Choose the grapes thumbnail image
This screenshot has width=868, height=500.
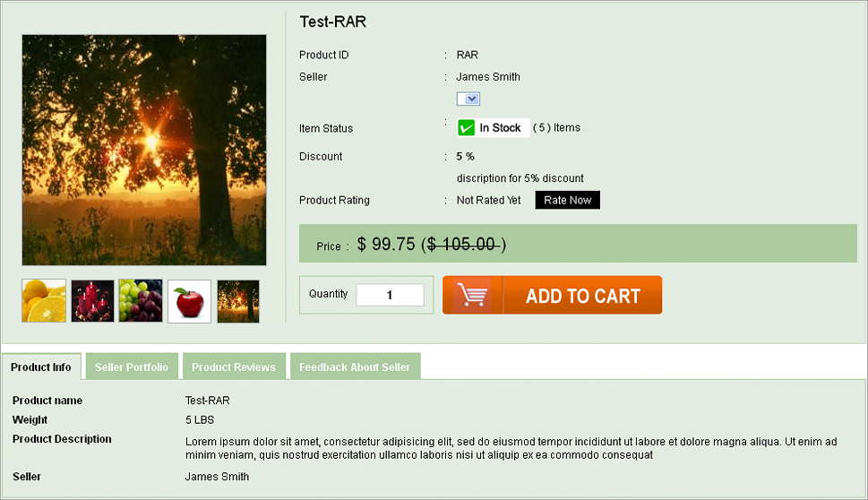pyautogui.click(x=141, y=301)
